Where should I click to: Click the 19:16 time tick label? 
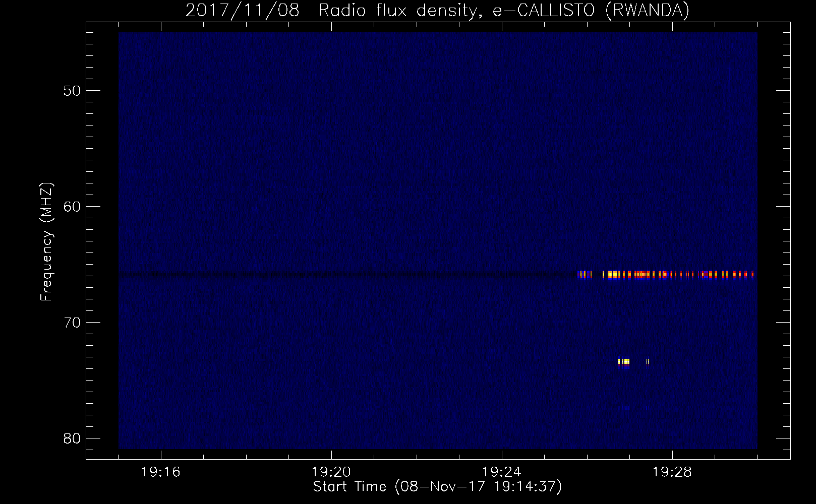(161, 472)
